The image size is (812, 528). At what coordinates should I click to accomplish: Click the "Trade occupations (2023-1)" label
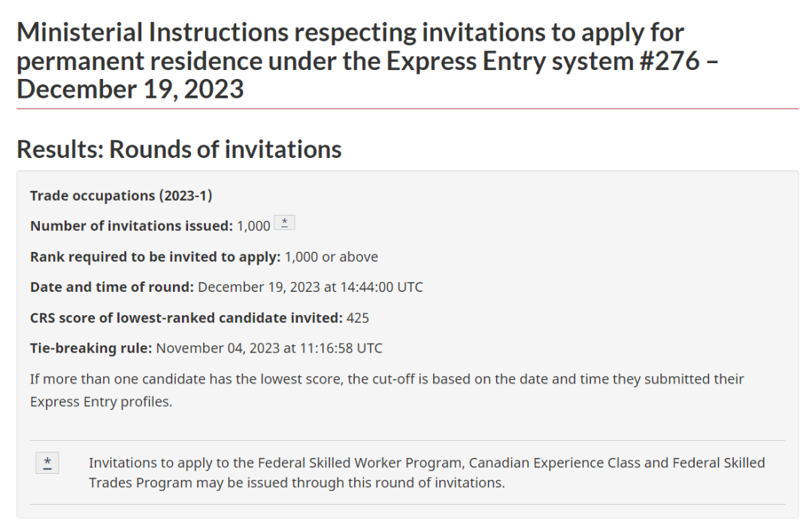[x=121, y=196]
